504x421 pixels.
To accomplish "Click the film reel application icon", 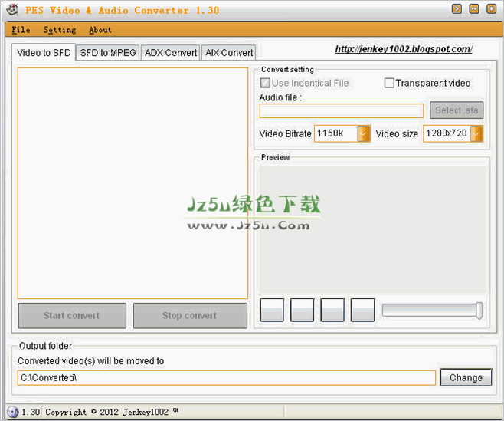I will 12,10.
